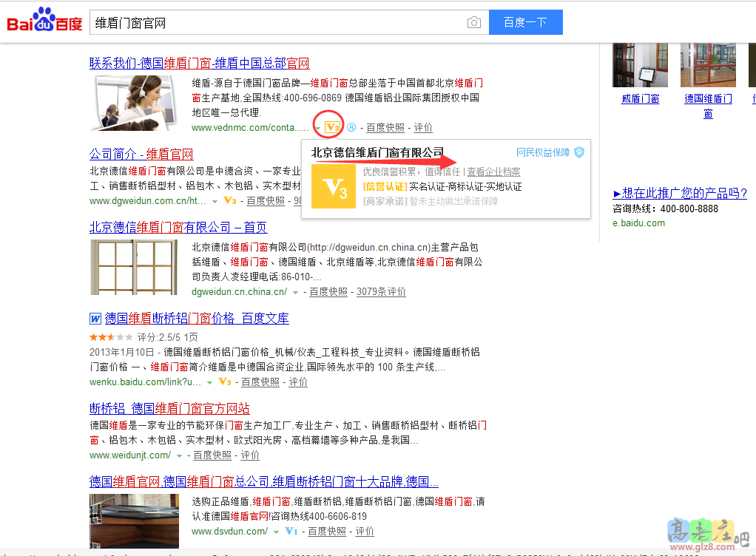
Task: Open the 3079条评价 reviews link
Action: 381,292
